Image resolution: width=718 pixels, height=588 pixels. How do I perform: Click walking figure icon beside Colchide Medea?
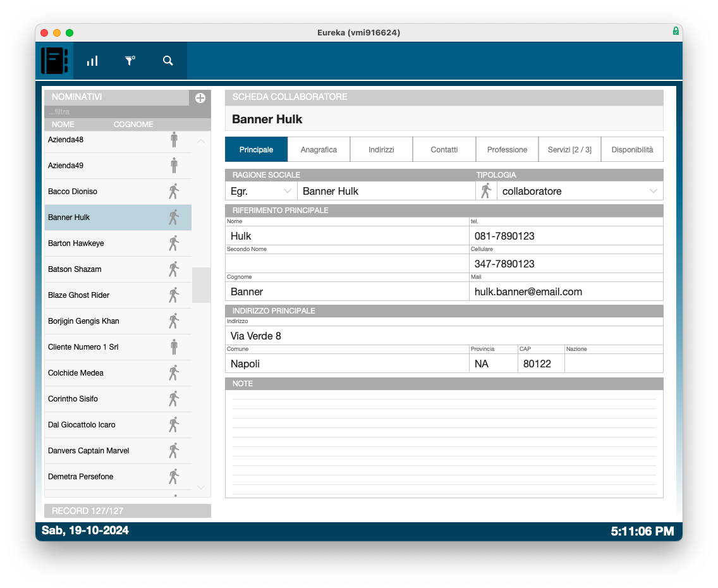(174, 373)
